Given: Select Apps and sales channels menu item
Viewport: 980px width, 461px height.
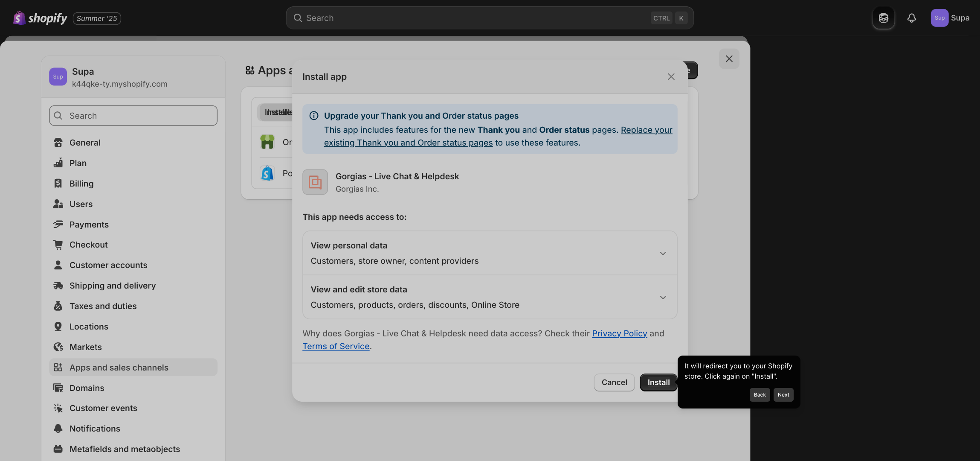Looking at the screenshot, I should (133, 368).
